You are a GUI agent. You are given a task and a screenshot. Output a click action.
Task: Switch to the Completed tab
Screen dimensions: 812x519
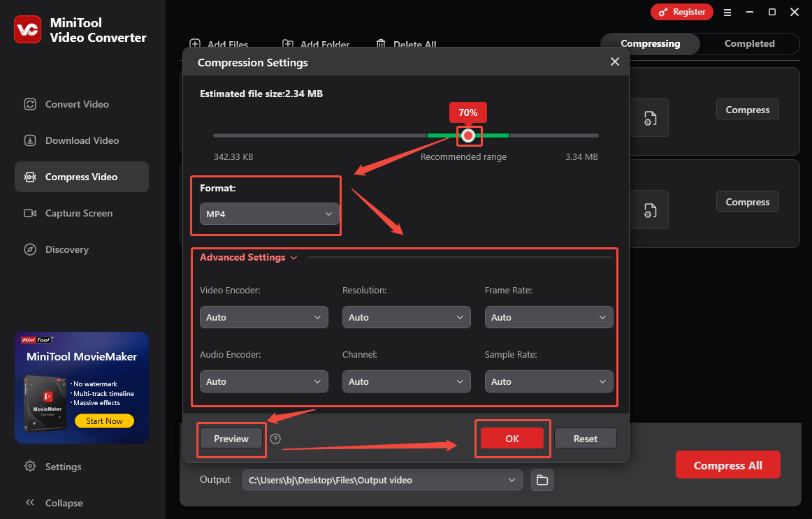pos(748,43)
